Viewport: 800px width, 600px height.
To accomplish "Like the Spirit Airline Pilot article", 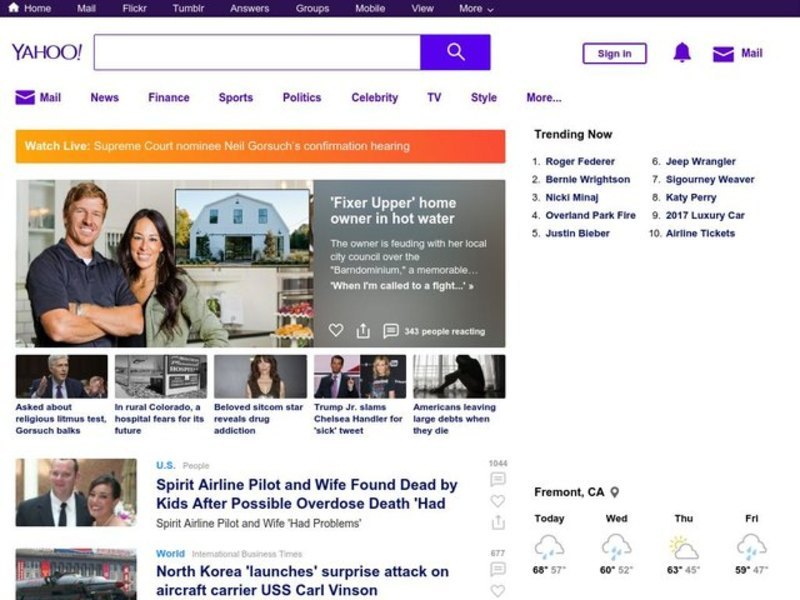I will click(x=497, y=501).
